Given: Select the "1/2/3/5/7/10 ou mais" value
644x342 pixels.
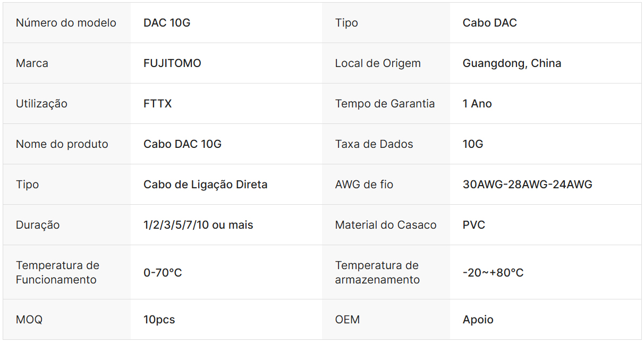Looking at the screenshot, I should 198,225.
